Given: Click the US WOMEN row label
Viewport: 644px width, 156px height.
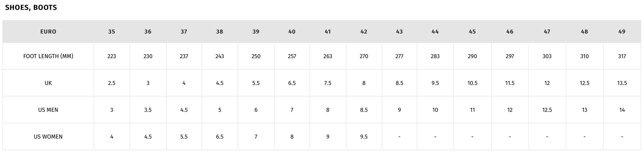Looking at the screenshot, I should [x=48, y=137].
